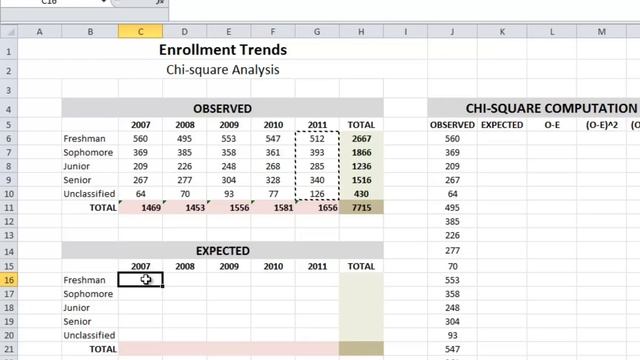
Task: Click Sophomore label in Expected table
Action: (x=88, y=294)
